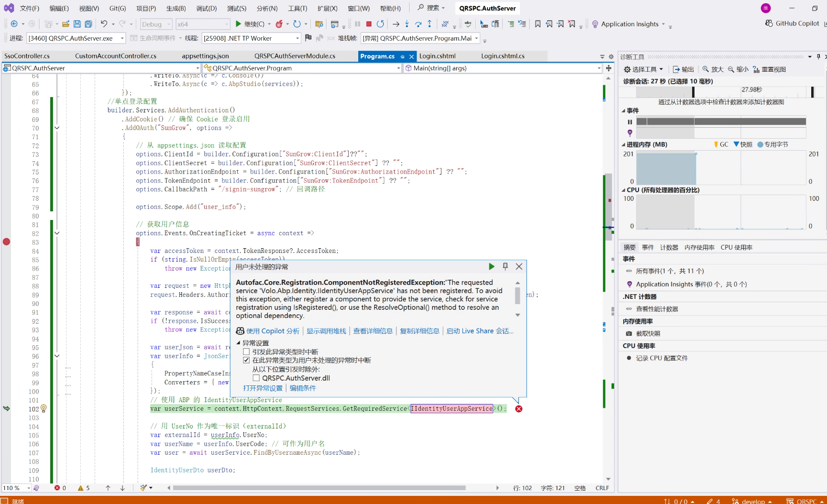Open the Debug configuration dropdown
Image resolution: width=827 pixels, height=504 pixels.
156,24
